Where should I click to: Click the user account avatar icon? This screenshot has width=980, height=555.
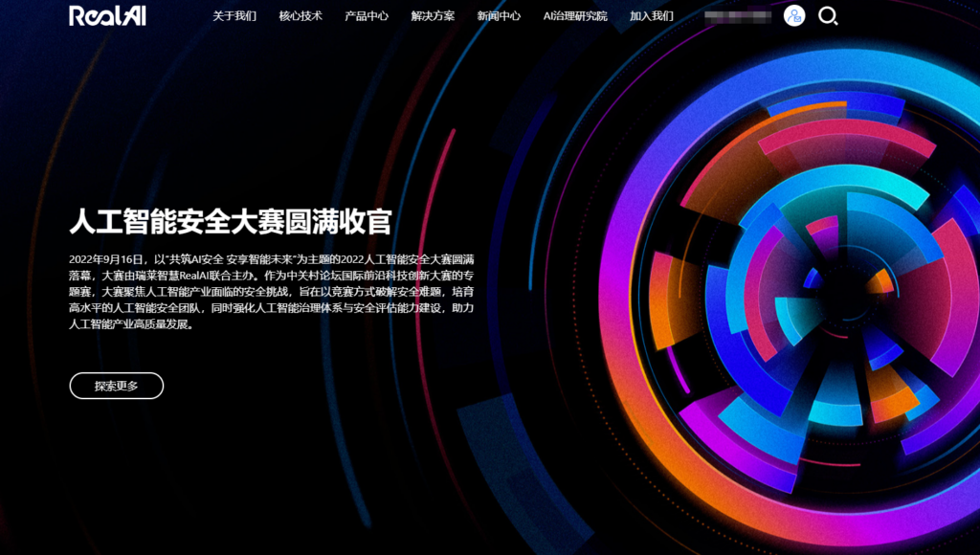coord(794,16)
